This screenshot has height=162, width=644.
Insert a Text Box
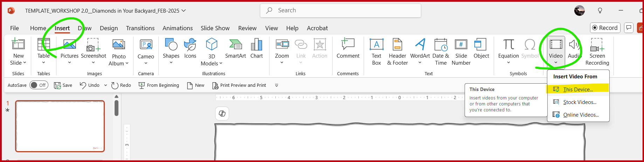[x=376, y=52]
